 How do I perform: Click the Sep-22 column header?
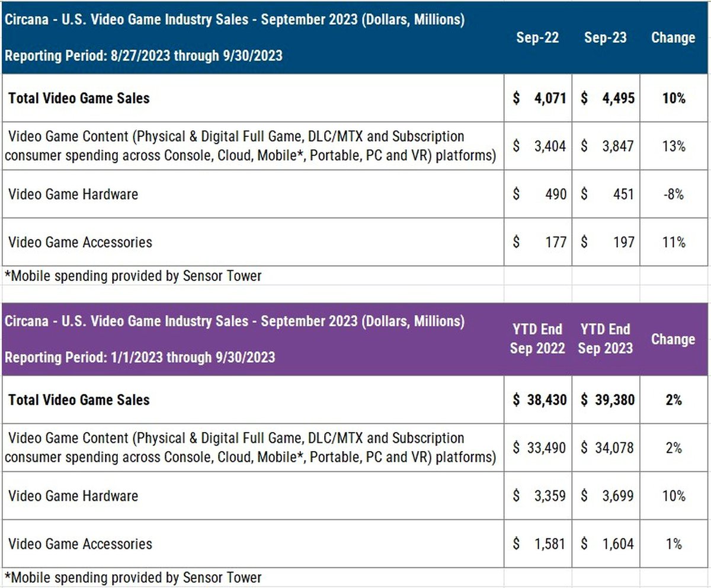538,37
